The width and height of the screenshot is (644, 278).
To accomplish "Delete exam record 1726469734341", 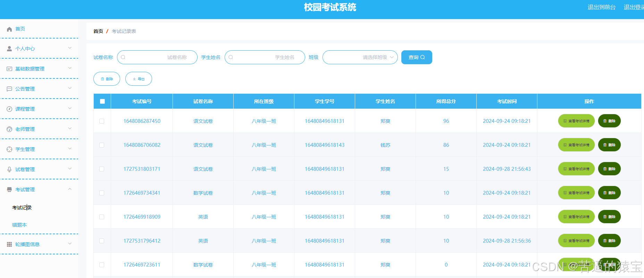I will tap(609, 193).
